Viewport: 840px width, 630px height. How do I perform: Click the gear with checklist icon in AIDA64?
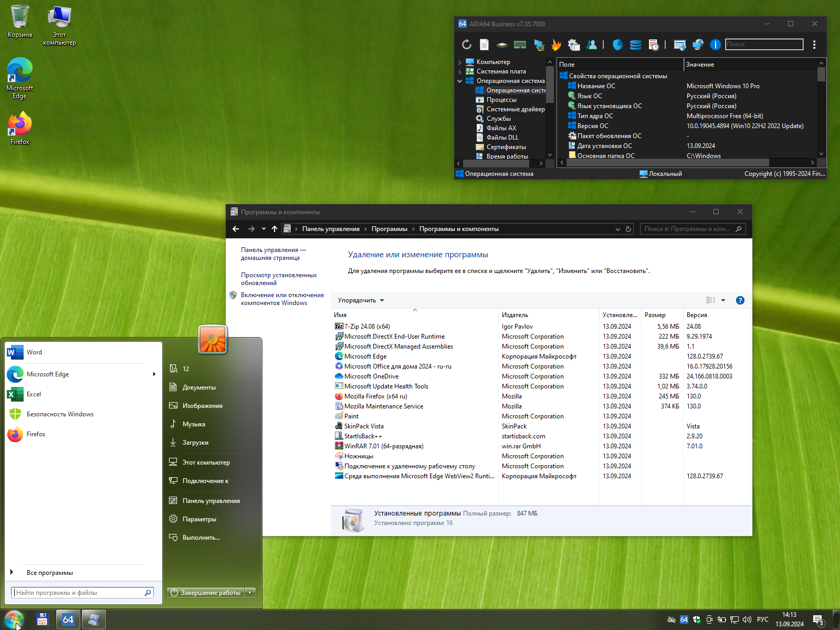click(x=574, y=45)
